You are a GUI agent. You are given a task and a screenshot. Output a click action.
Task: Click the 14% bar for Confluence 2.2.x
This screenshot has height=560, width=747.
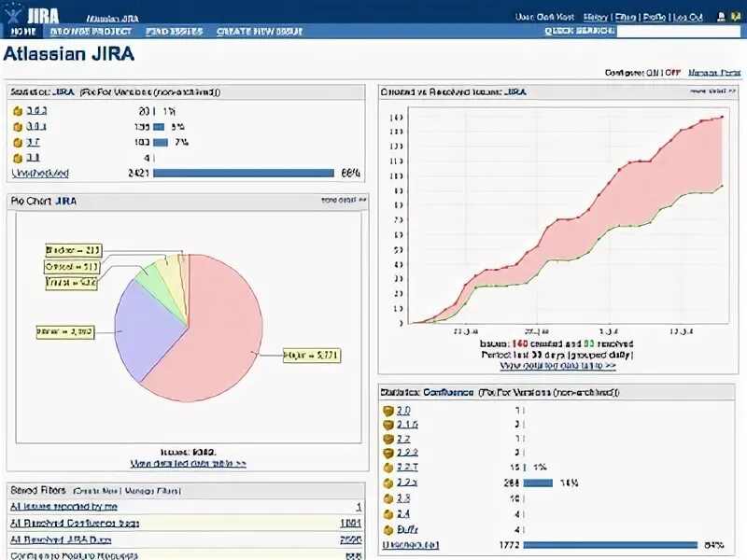point(538,483)
